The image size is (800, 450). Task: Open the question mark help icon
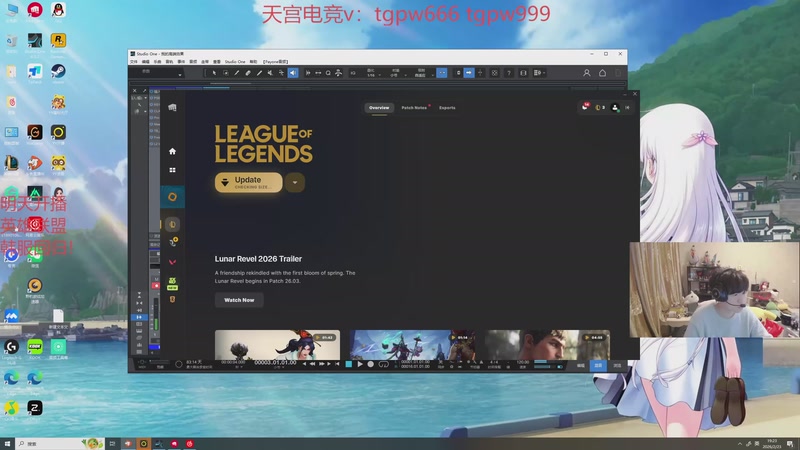(509, 73)
